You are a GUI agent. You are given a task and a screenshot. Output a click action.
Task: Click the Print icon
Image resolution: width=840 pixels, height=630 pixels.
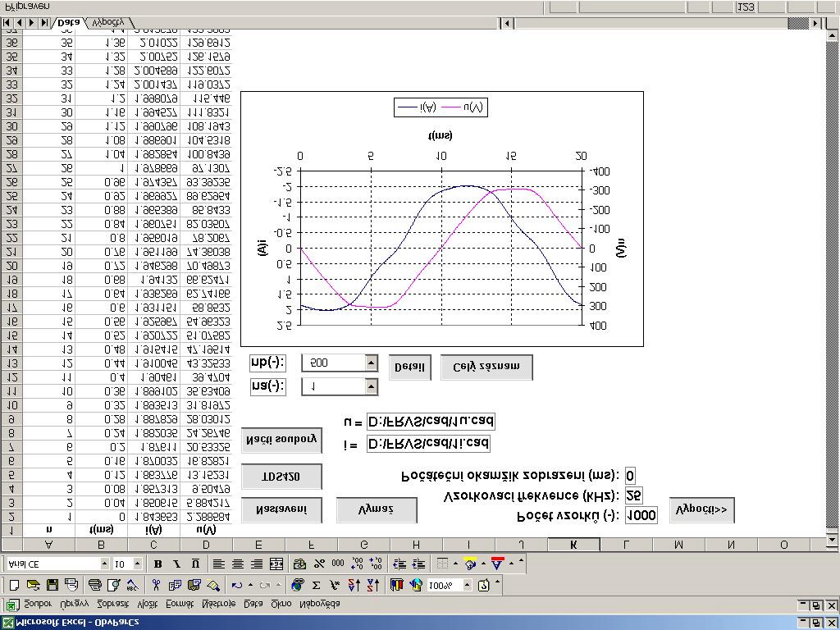coord(95,585)
